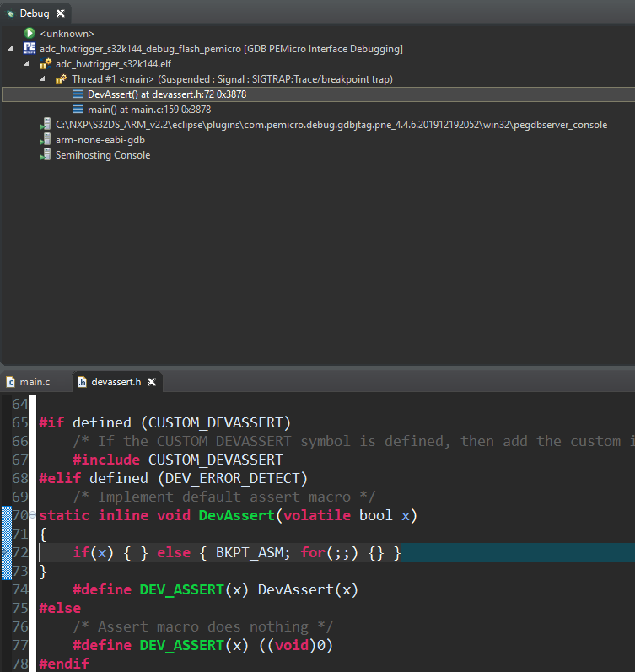Screen dimensions: 635x672
Task: Fold the DevAssert function at line 70
Action: point(33,515)
